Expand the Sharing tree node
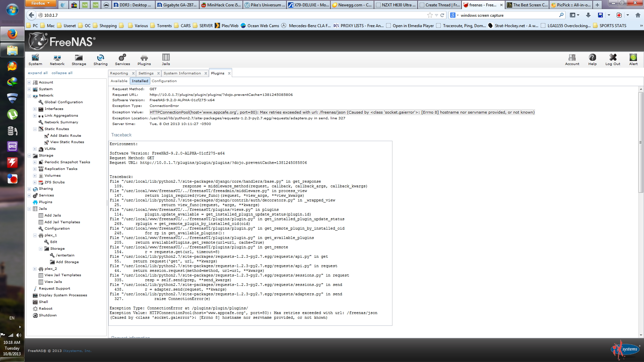This screenshot has height=362, width=644. point(29,189)
